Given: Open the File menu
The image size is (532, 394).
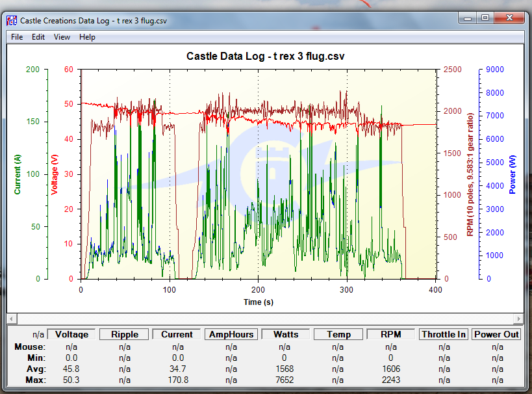Looking at the screenshot, I should pyautogui.click(x=17, y=37).
